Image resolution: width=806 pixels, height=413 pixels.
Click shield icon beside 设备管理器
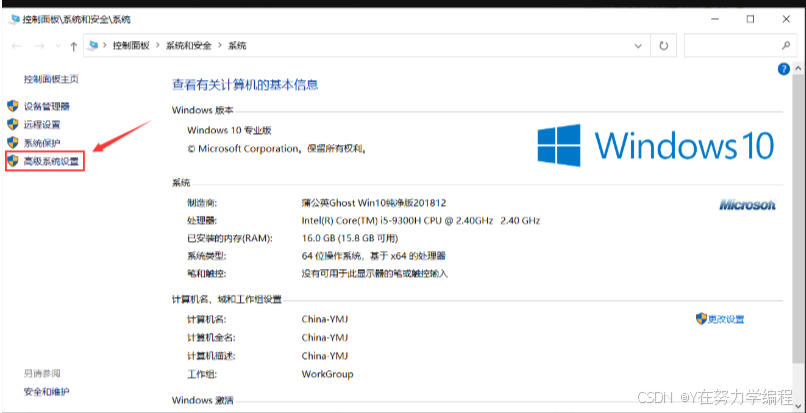13,106
